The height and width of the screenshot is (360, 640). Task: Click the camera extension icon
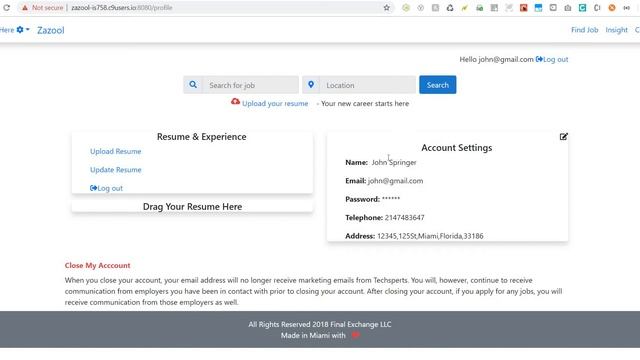click(568, 8)
